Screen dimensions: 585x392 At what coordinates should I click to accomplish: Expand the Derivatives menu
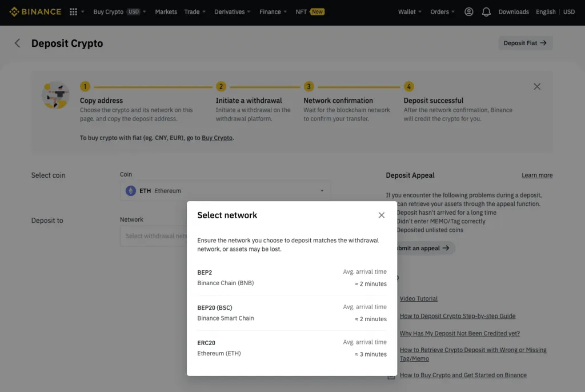pos(233,11)
